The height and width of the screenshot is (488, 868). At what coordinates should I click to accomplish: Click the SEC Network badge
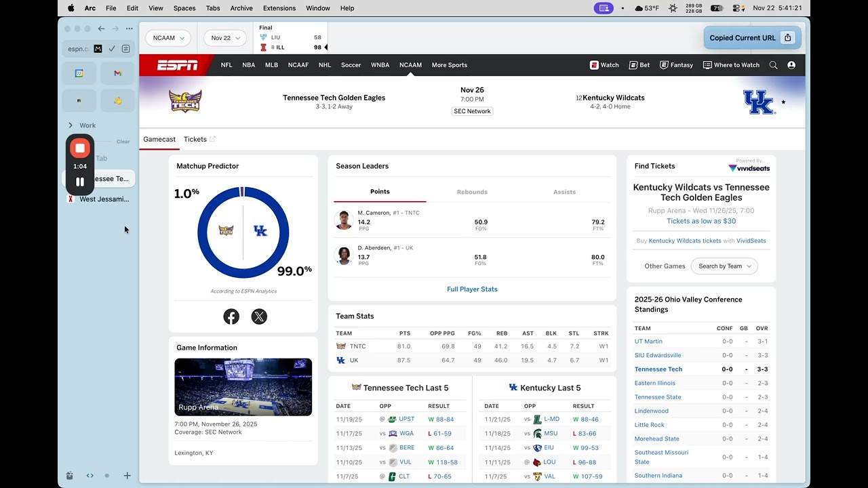[x=472, y=111]
